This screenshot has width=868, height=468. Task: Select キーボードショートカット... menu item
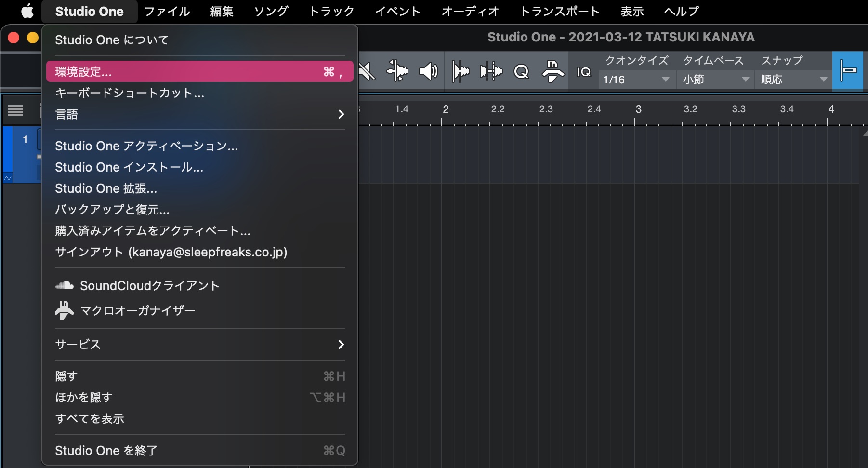click(200, 93)
